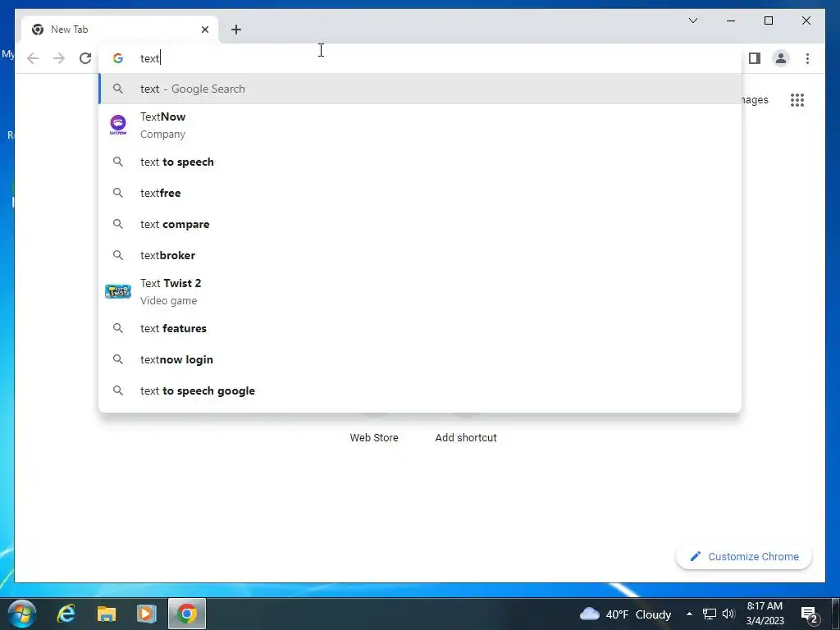The height and width of the screenshot is (630, 840).
Task: Click the Text Twist 2 game thumbnail
Action: click(118, 291)
